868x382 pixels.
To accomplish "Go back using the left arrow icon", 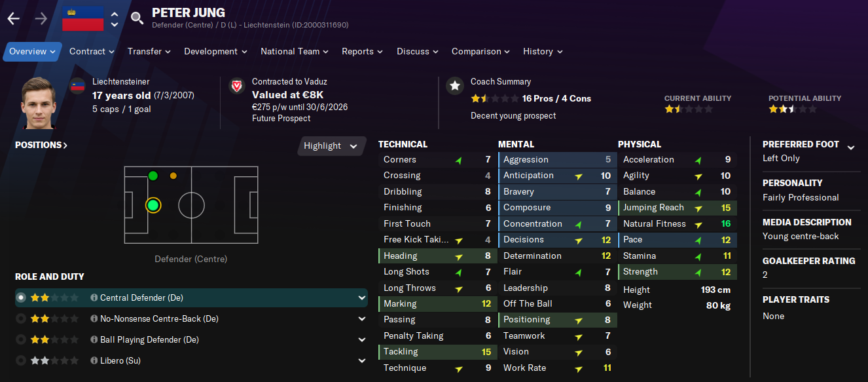I will [13, 18].
